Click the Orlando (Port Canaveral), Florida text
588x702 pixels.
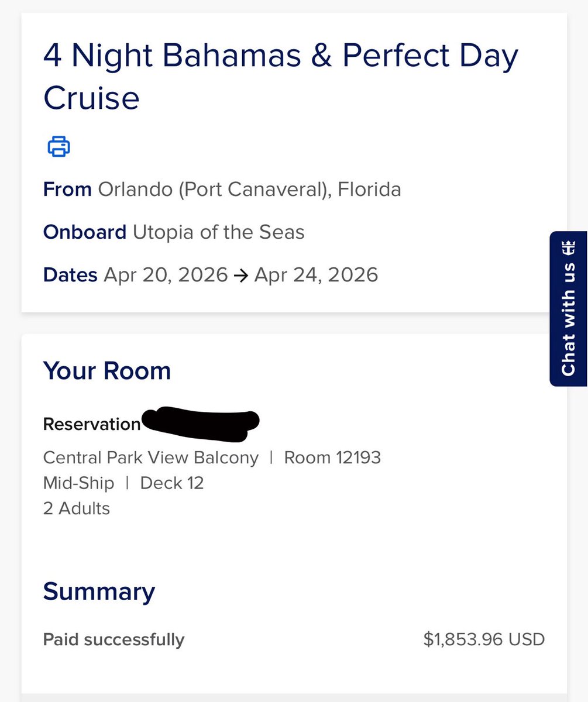pyautogui.click(x=249, y=190)
